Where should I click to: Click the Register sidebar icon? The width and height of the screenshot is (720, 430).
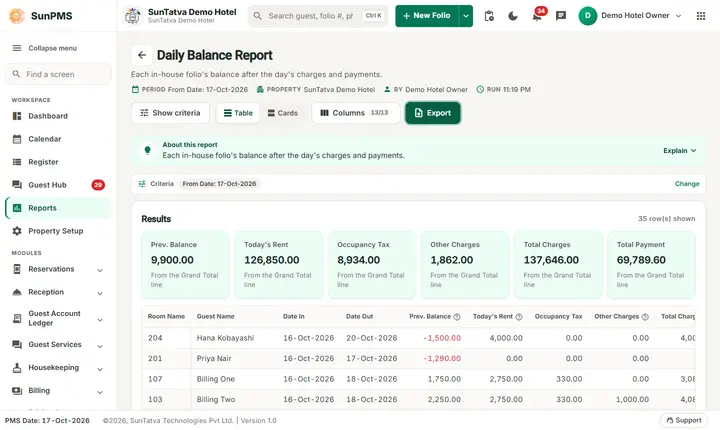[17, 162]
